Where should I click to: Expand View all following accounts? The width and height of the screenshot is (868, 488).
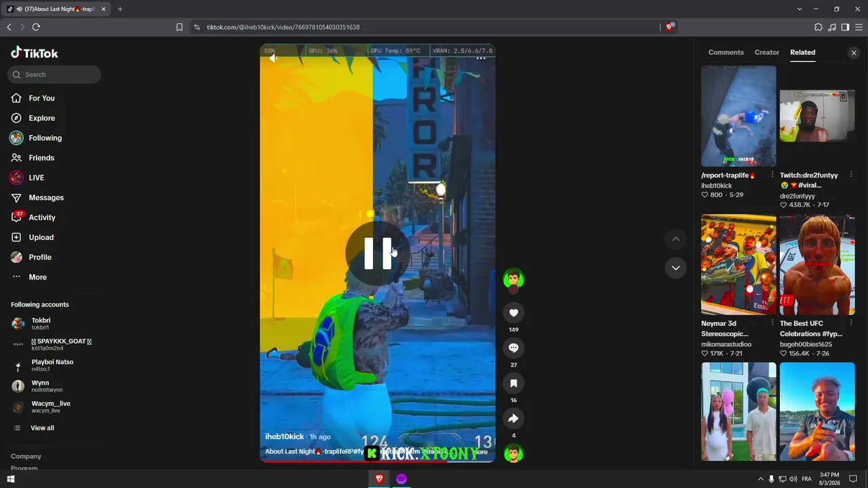34,428
